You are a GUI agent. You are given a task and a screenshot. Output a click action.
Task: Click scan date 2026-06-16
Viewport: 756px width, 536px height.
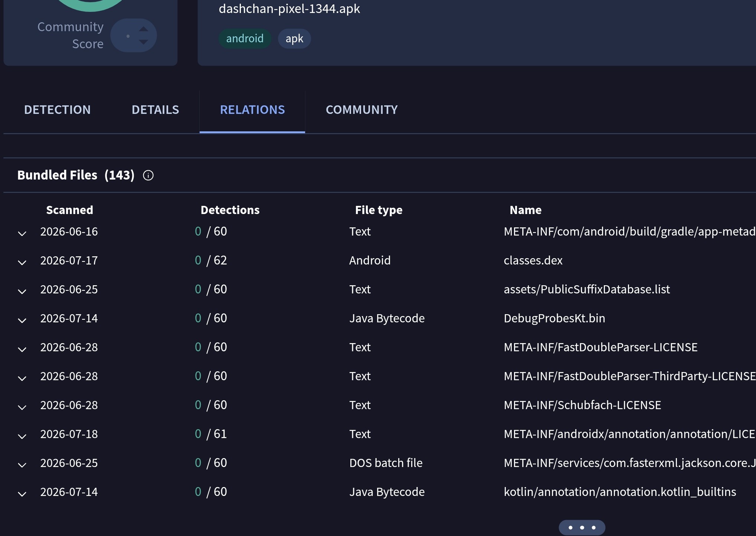(x=69, y=231)
